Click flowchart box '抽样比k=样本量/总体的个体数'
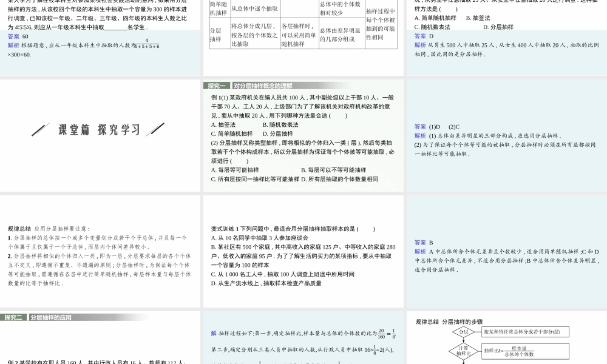 click(x=526, y=351)
